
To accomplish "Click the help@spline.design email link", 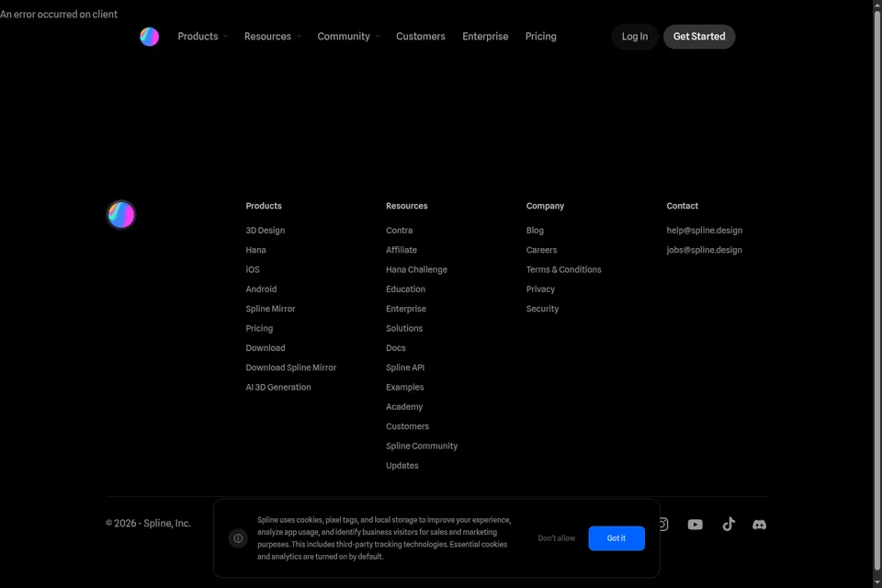I will tap(705, 230).
